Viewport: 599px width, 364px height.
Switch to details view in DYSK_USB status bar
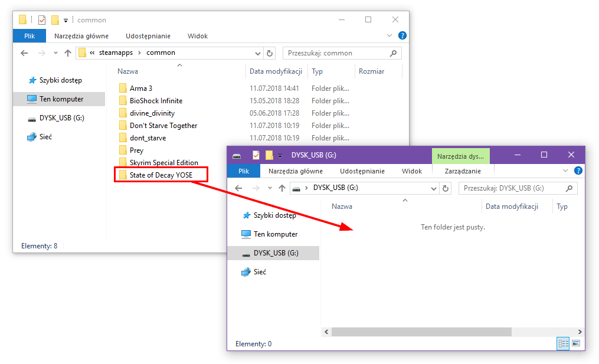point(563,343)
